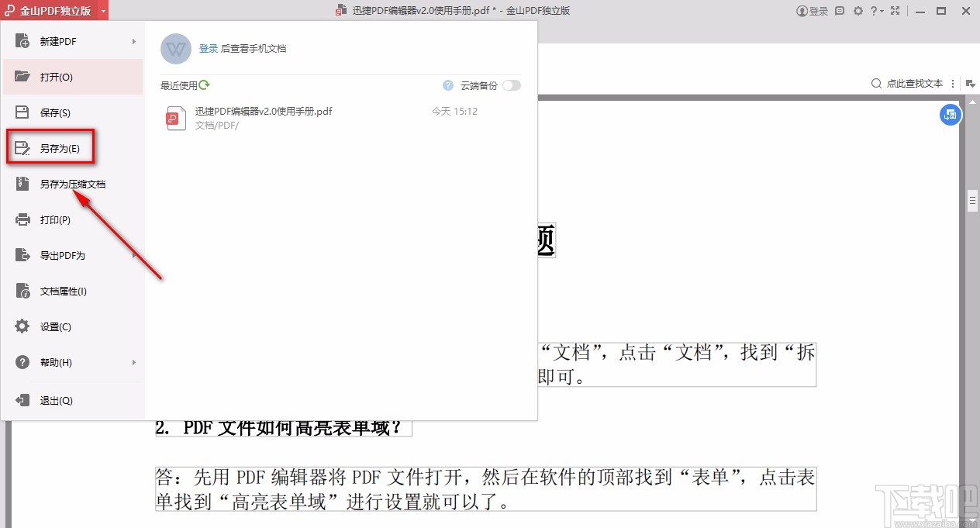Open the settings gear in the title bar
The width and height of the screenshot is (980, 528).
click(x=857, y=11)
